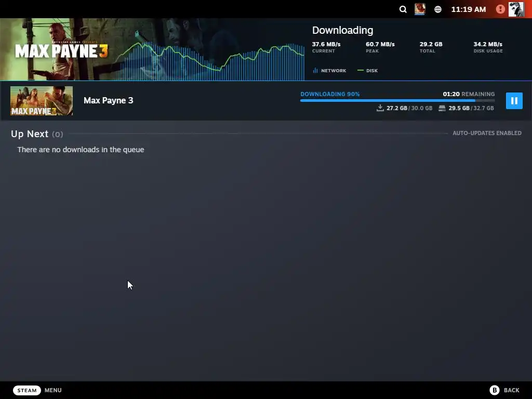Click the clock showing 11:19 AM
The image size is (532, 399).
click(x=468, y=9)
